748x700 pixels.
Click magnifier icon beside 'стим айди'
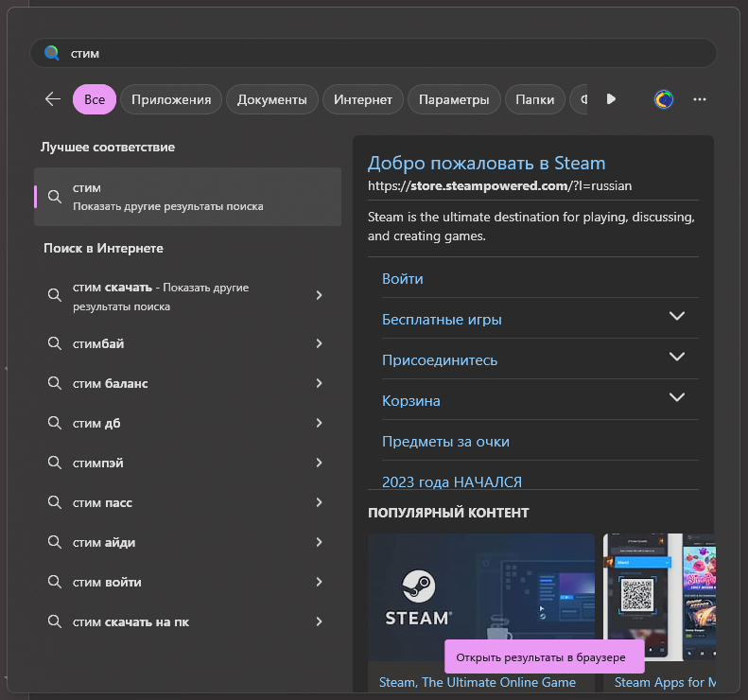(55, 542)
